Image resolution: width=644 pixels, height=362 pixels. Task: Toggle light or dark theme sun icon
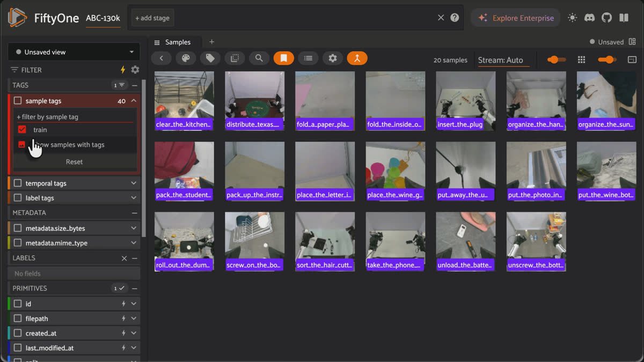pos(573,18)
